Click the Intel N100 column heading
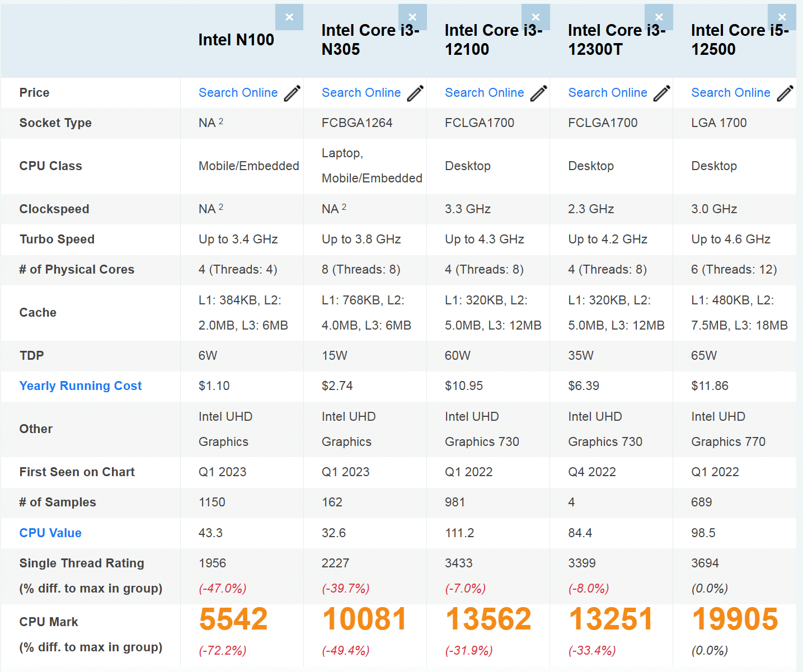The width and height of the screenshot is (803, 672). (x=236, y=40)
